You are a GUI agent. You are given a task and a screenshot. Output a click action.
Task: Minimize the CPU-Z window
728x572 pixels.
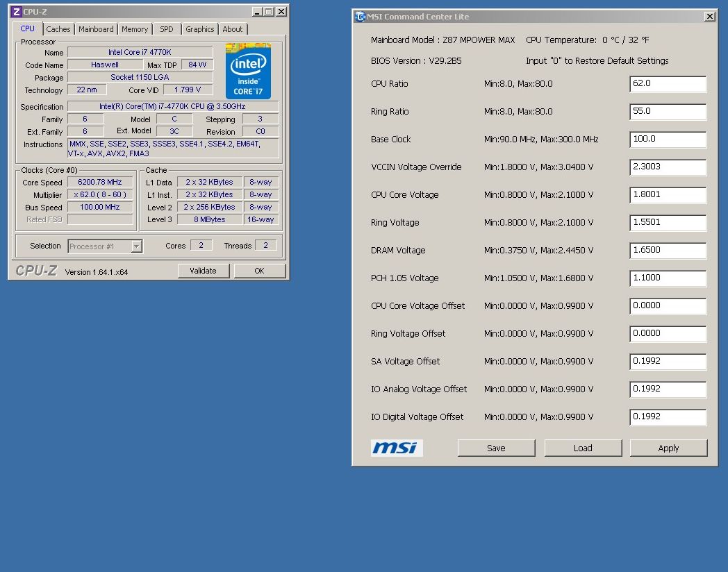256,12
